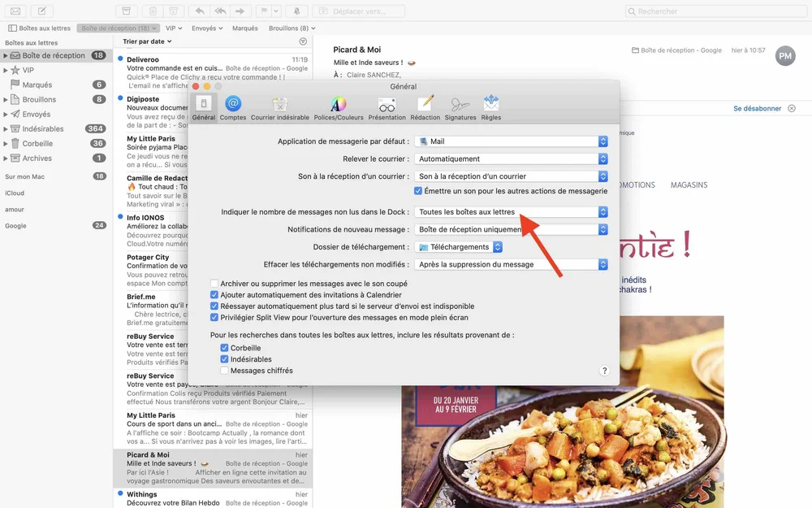812x508 pixels.
Task: Open the Téléchargements folder dropdown
Action: (x=459, y=247)
